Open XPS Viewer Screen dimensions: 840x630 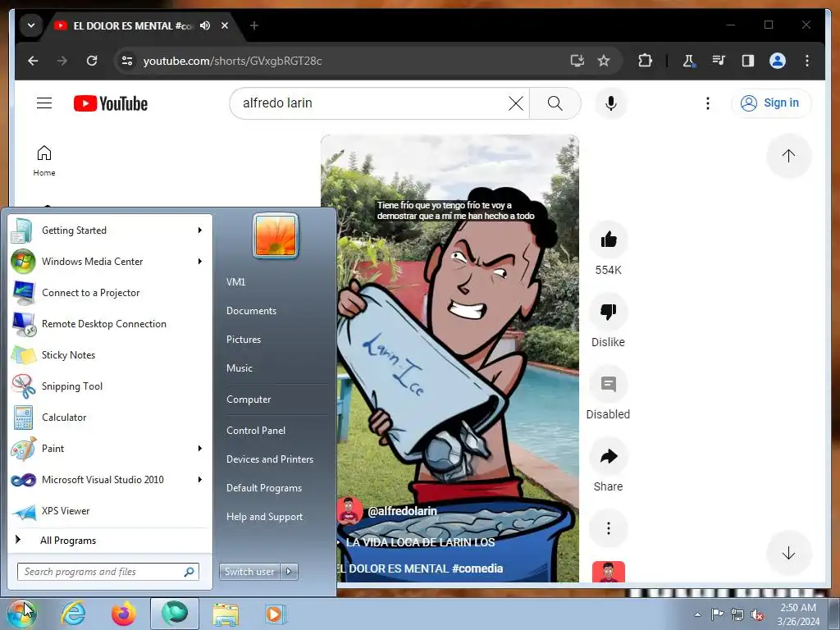pos(110,510)
